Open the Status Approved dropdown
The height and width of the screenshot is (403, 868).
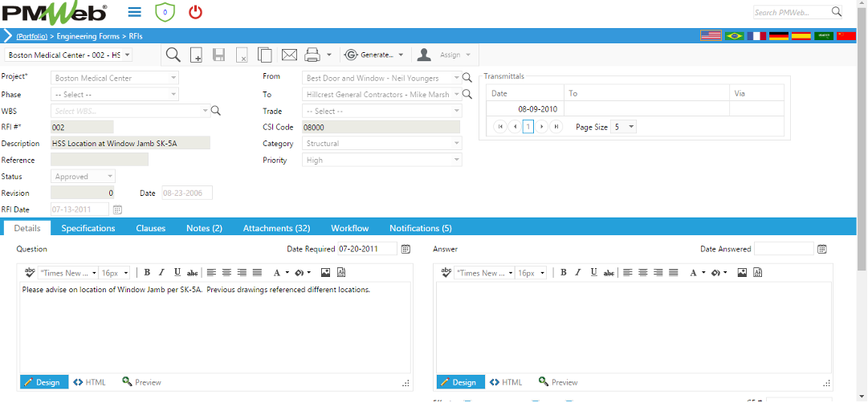pyautogui.click(x=110, y=177)
